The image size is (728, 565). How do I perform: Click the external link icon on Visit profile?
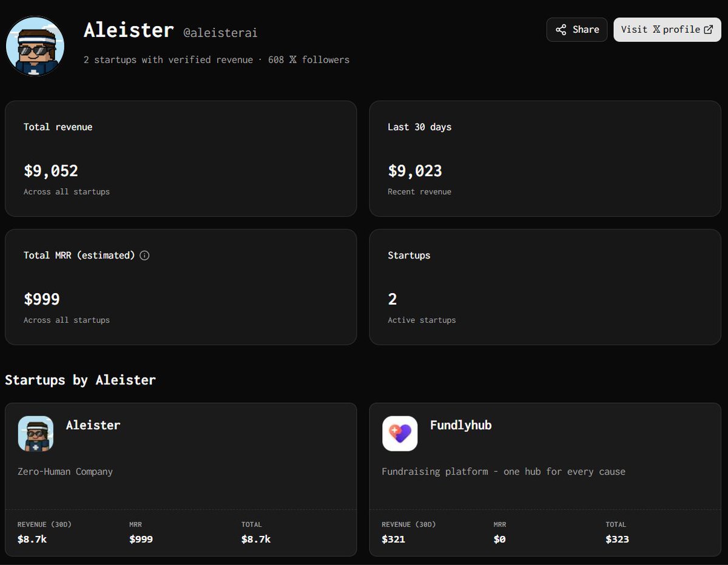point(708,30)
